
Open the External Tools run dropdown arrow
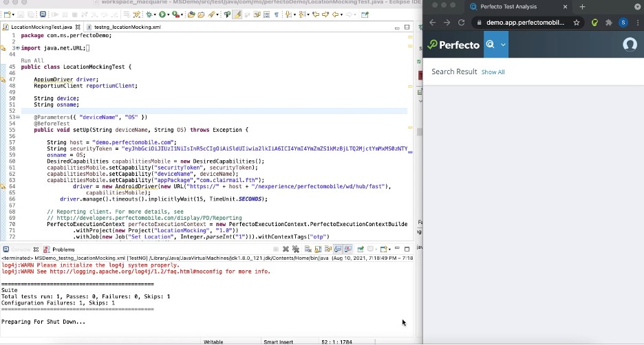coord(182,14)
